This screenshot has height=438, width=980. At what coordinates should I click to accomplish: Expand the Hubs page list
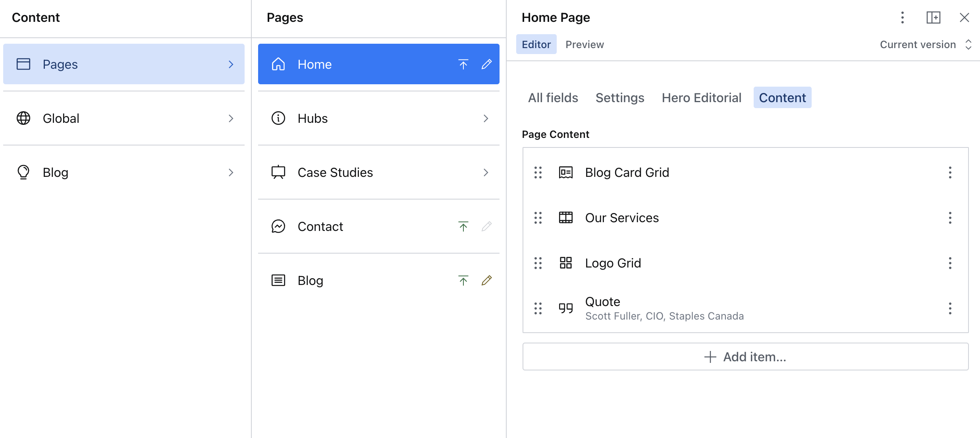pyautogui.click(x=486, y=118)
